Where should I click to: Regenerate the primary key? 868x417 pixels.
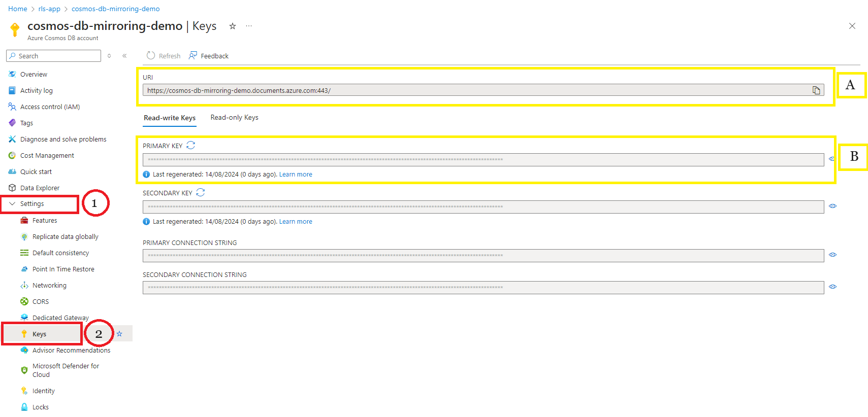(191, 146)
